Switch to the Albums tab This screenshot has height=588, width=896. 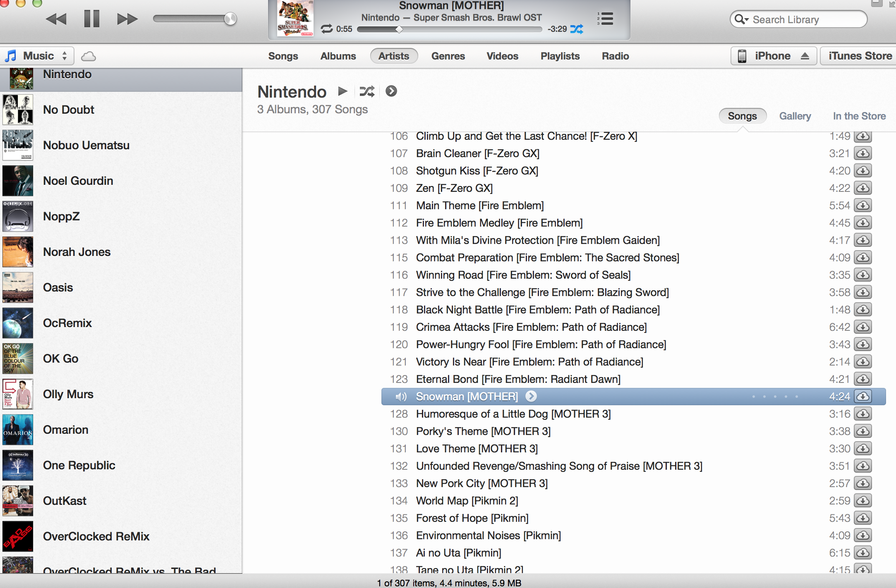point(338,56)
